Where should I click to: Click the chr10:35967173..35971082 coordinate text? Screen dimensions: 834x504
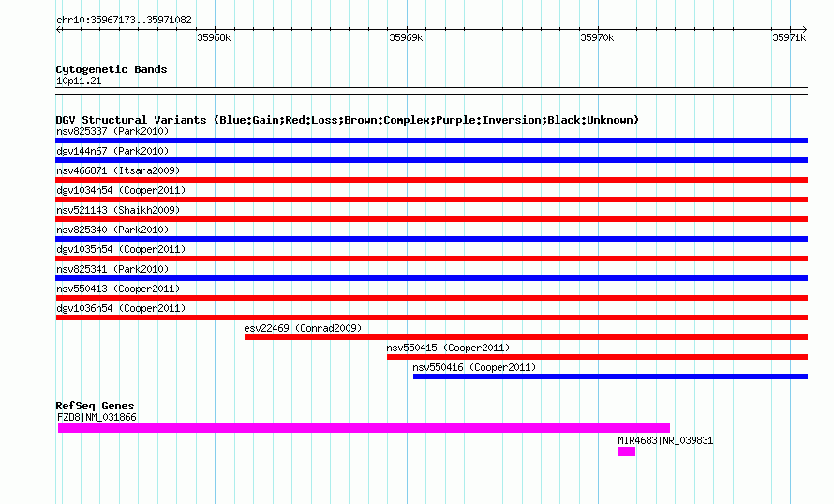[x=124, y=21]
